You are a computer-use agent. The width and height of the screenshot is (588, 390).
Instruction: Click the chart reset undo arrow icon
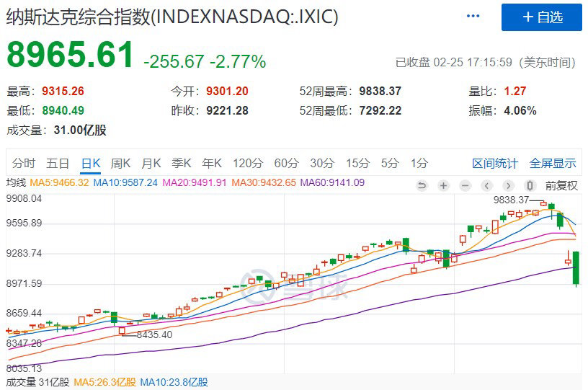pyautogui.click(x=422, y=185)
